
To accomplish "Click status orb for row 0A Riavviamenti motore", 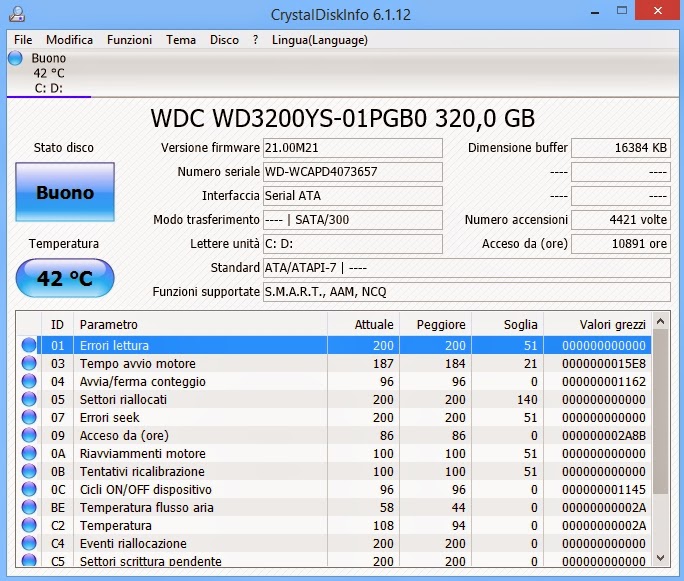I will (29, 453).
